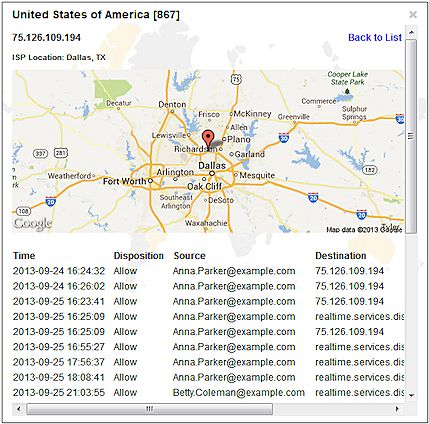Click the Weatherford label on map
Viewport: 429px width, 424px height.
click(69, 176)
